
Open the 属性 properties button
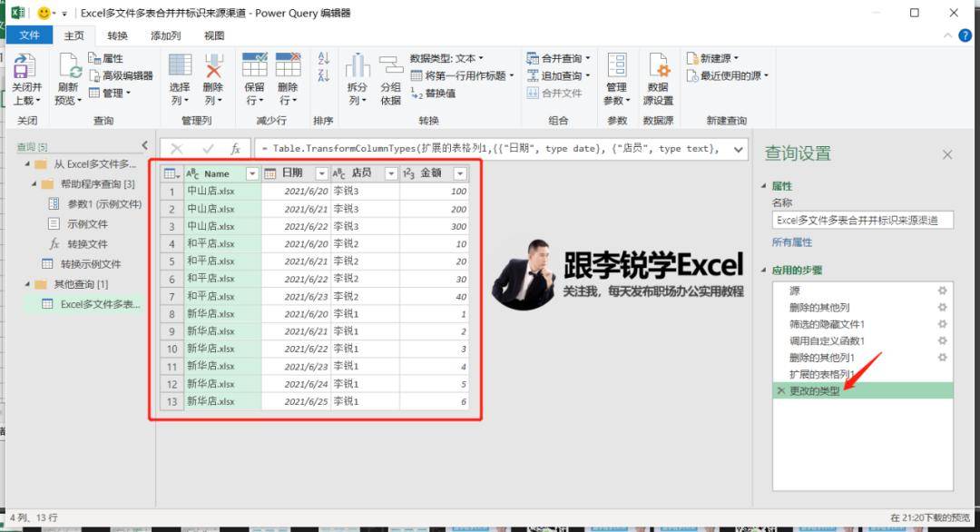105,58
